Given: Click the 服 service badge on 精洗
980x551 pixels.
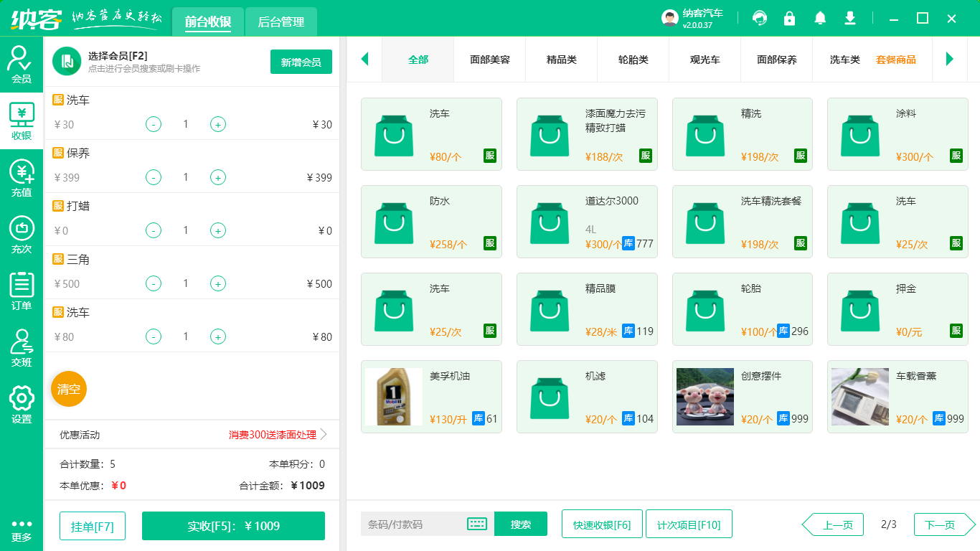Looking at the screenshot, I should 801,156.
